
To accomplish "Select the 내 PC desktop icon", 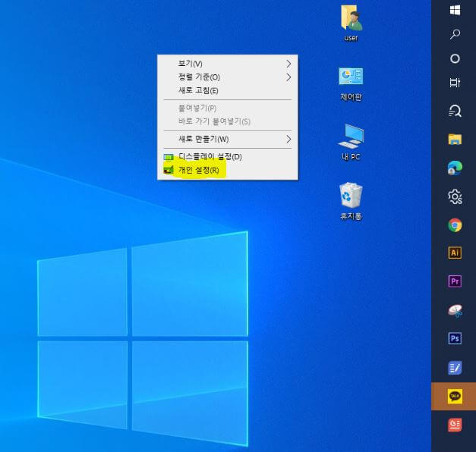I will pos(351,142).
